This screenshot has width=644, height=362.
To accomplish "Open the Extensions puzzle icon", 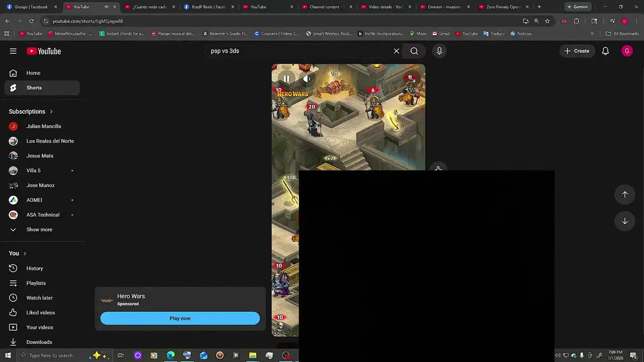I will point(577,21).
